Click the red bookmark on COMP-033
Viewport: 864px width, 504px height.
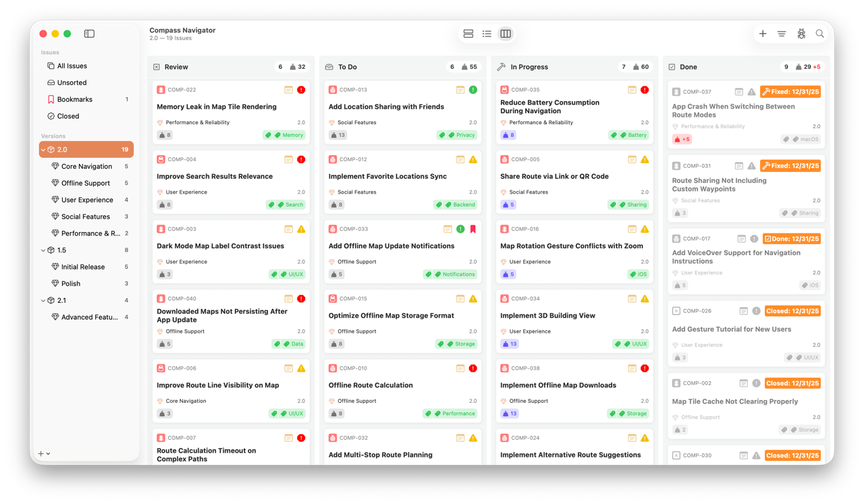(x=473, y=229)
